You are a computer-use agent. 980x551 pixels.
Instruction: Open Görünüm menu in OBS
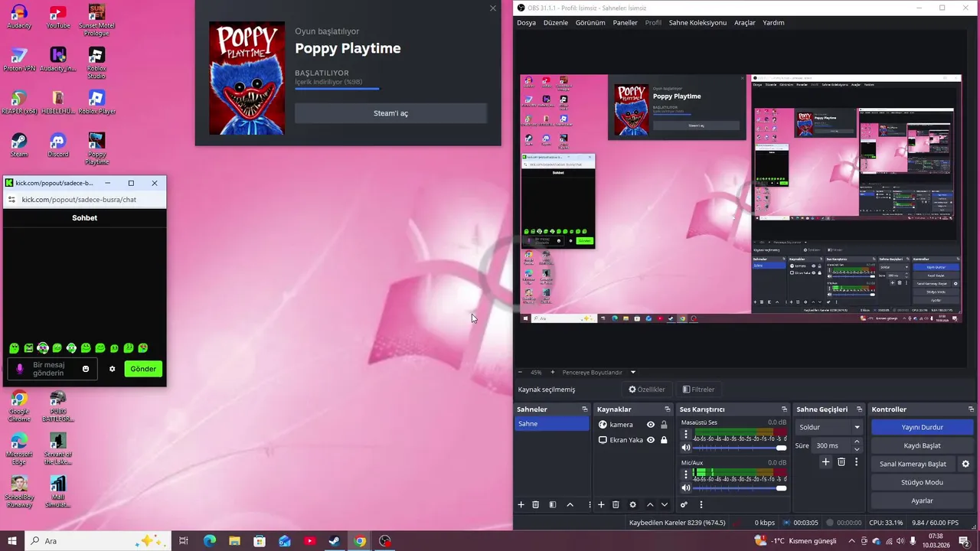pyautogui.click(x=590, y=23)
